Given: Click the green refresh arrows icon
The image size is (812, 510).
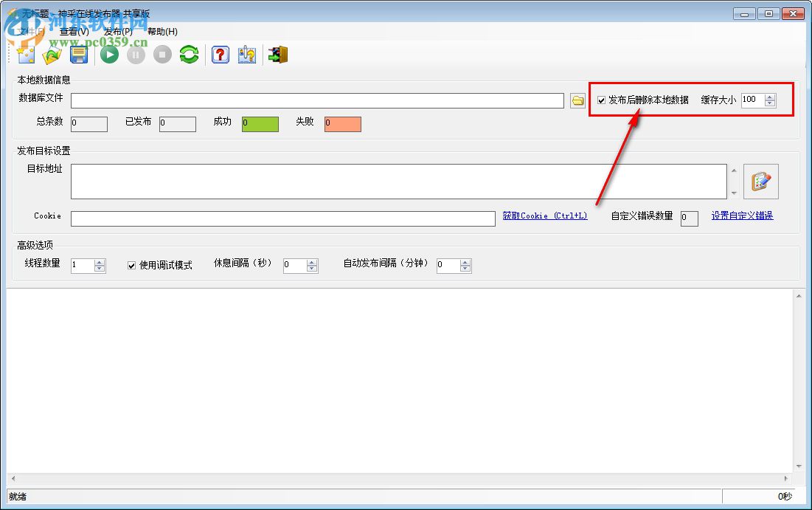Looking at the screenshot, I should click(189, 55).
